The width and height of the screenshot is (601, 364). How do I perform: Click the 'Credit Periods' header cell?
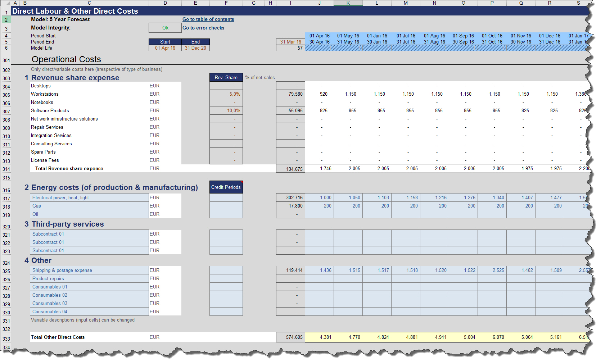coord(226,187)
